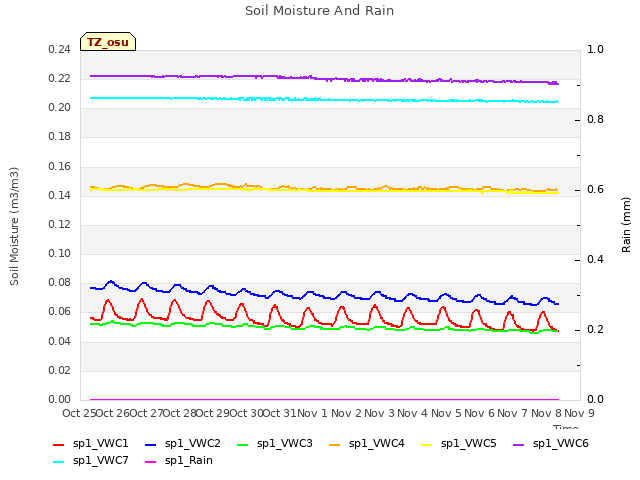Click the sp1_VWC5 yellow legend swatch
Image resolution: width=640 pixels, height=480 pixels.
tap(427, 445)
